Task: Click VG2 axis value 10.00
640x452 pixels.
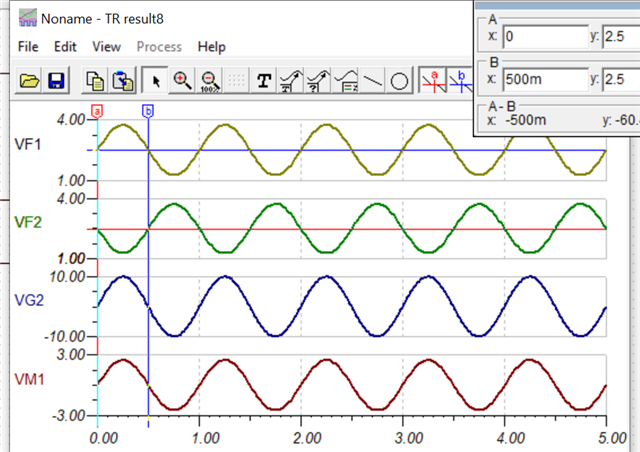Action: [x=67, y=277]
